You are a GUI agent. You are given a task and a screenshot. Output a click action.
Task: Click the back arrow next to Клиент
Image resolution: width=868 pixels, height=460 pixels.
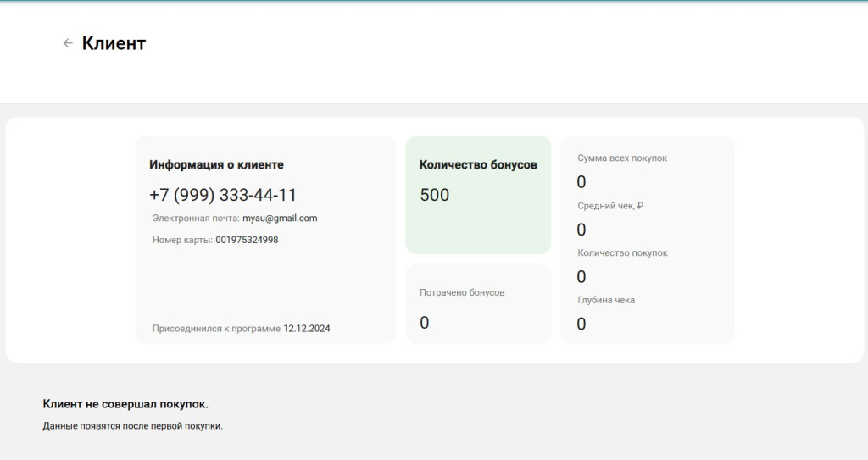pos(68,43)
